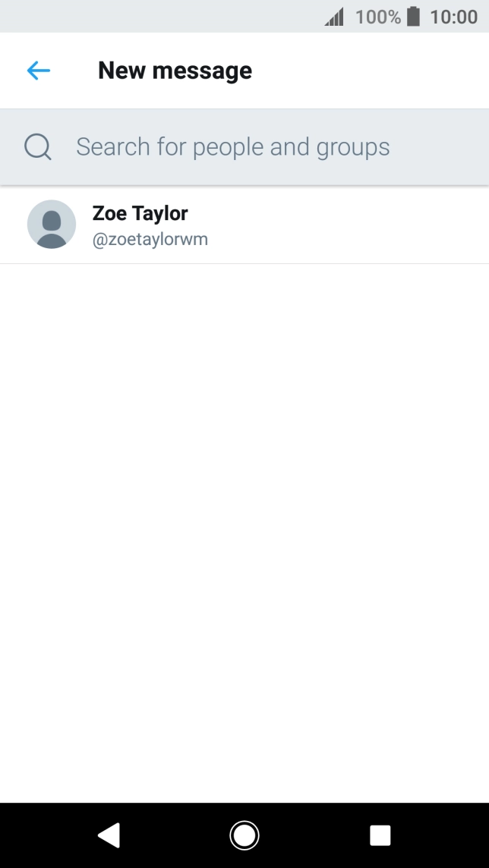Open recent apps with square button
Image resolution: width=489 pixels, height=868 pixels.
(380, 835)
